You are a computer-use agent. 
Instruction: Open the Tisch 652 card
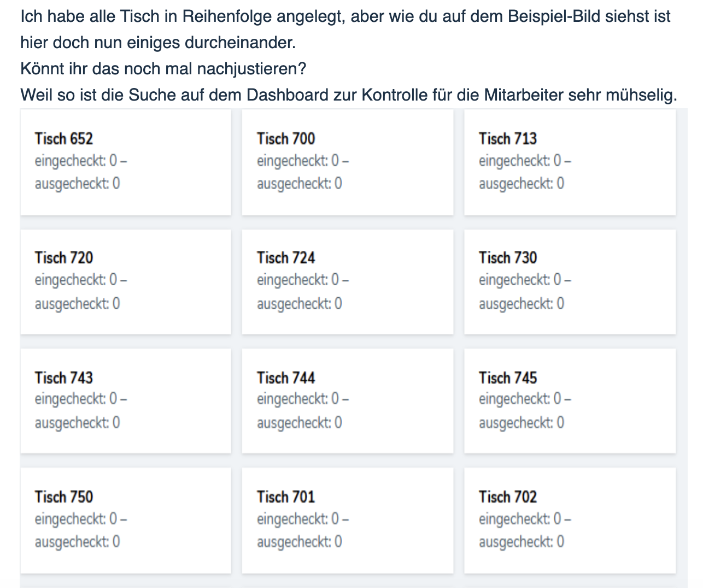pyautogui.click(x=125, y=162)
